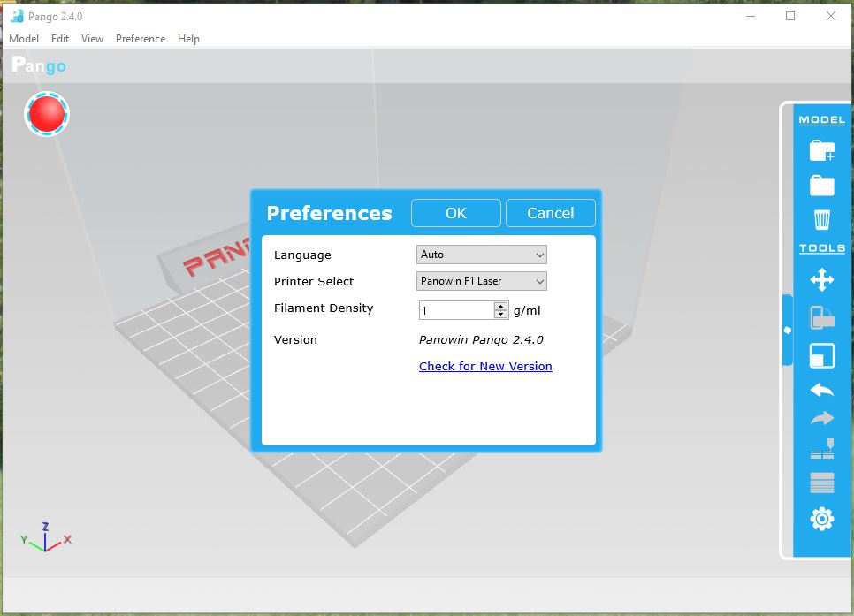Open the Model menu
854x616 pixels.
pos(24,39)
